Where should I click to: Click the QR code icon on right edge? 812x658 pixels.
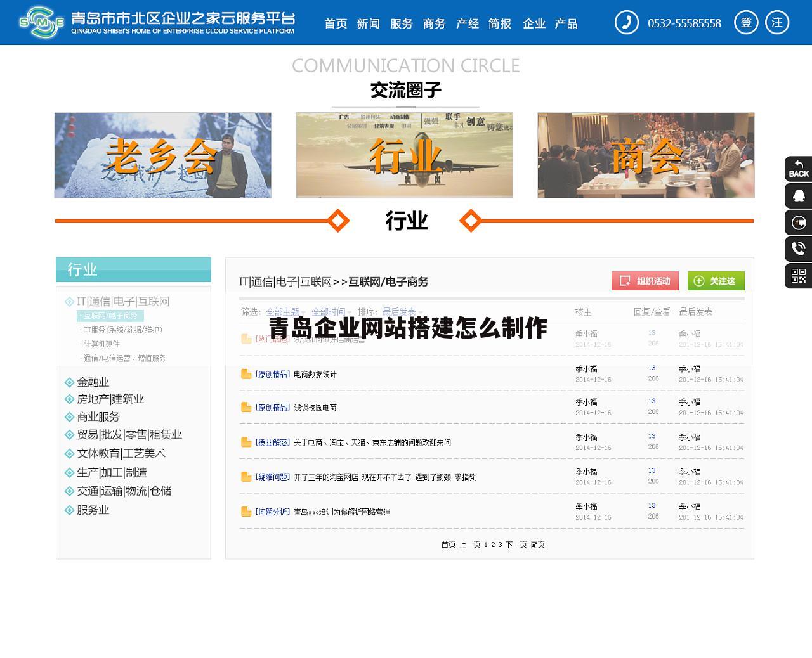[x=797, y=275]
